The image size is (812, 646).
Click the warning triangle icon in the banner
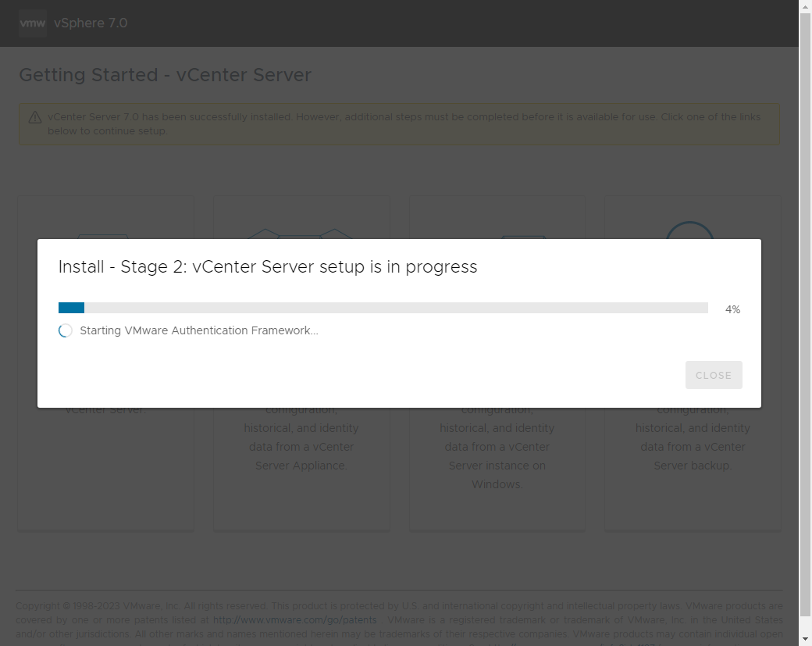point(35,118)
